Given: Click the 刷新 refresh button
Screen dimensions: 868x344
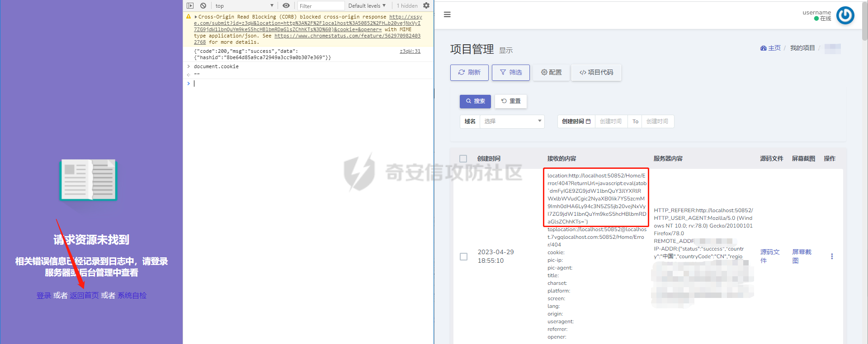Looking at the screenshot, I should click(469, 72).
